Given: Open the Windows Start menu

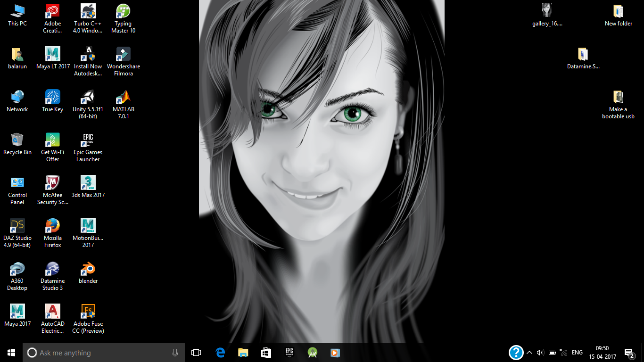Looking at the screenshot, I should [11, 353].
